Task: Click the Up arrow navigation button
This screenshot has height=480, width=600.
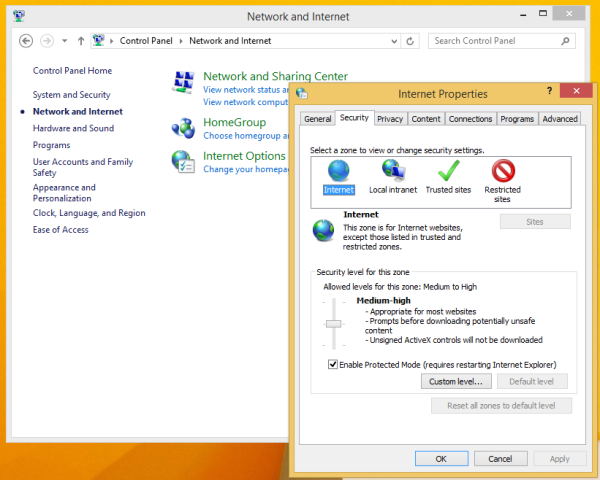Action: click(x=81, y=41)
